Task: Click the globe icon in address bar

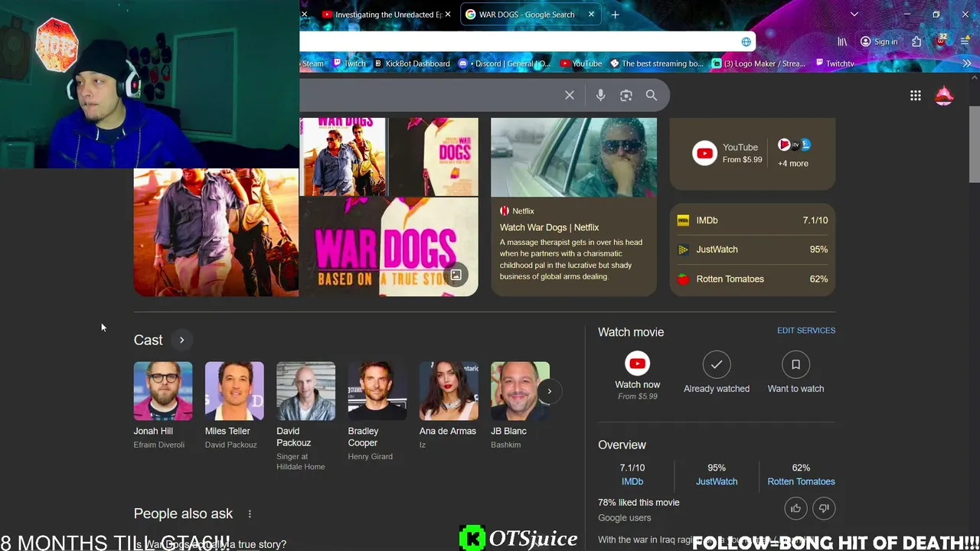Action: coord(746,42)
